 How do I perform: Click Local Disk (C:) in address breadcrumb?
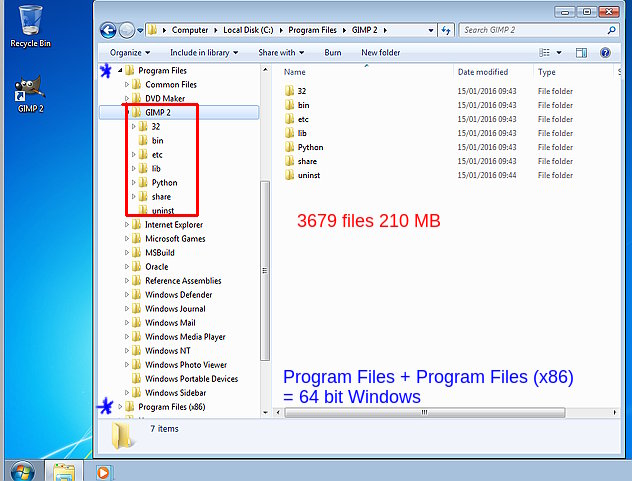(x=248, y=30)
